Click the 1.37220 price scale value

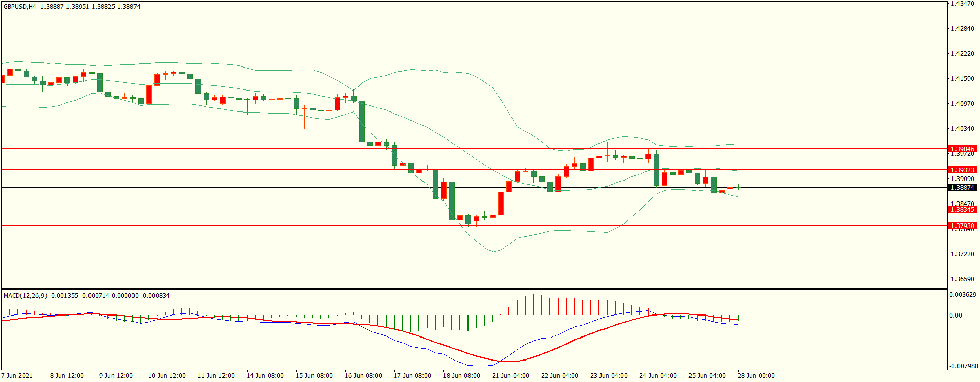tap(963, 254)
